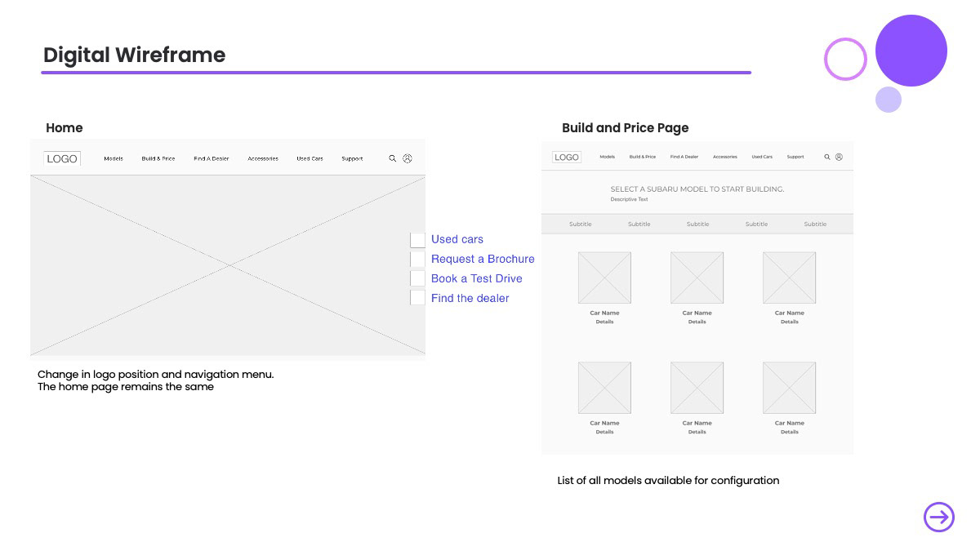Click the profile icon on Build and Price page
This screenshot has height=551, width=980.
click(x=839, y=157)
